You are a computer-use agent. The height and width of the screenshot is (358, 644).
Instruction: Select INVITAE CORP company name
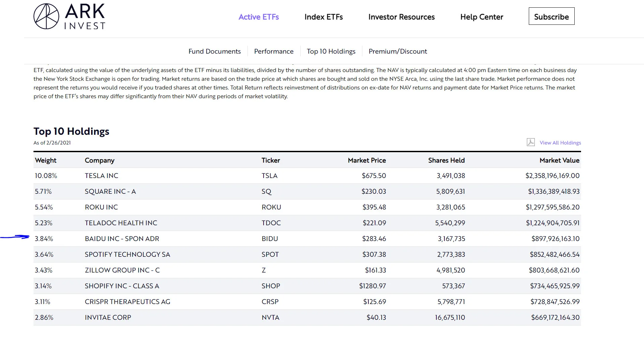tap(108, 317)
